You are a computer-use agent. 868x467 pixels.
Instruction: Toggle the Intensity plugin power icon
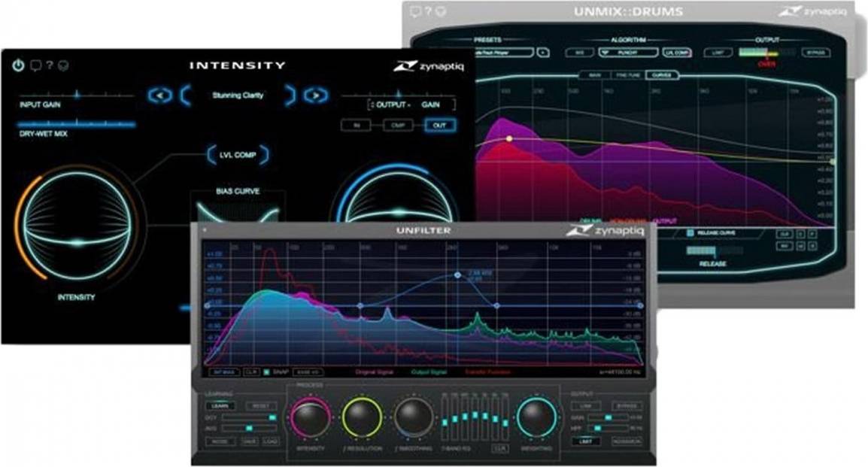18,65
